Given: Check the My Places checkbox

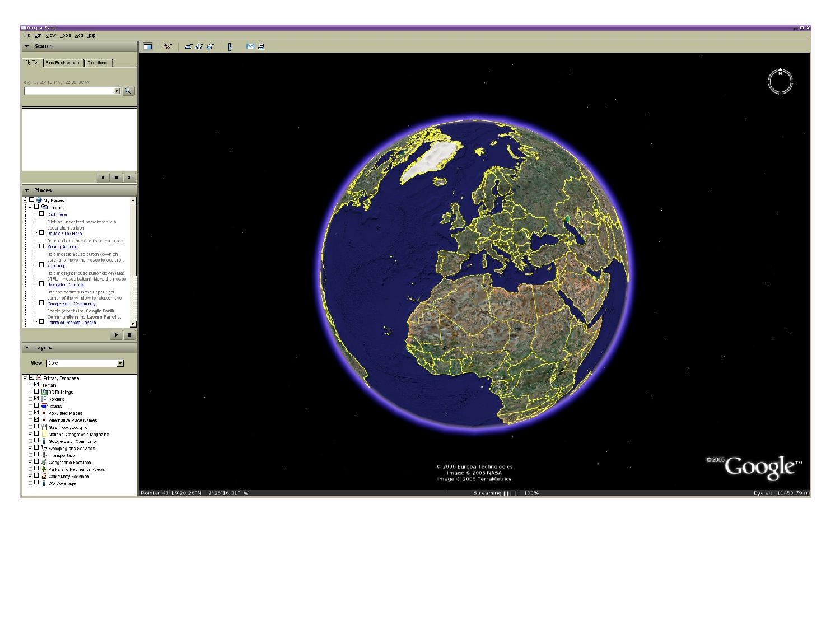Looking at the screenshot, I should click(32, 200).
